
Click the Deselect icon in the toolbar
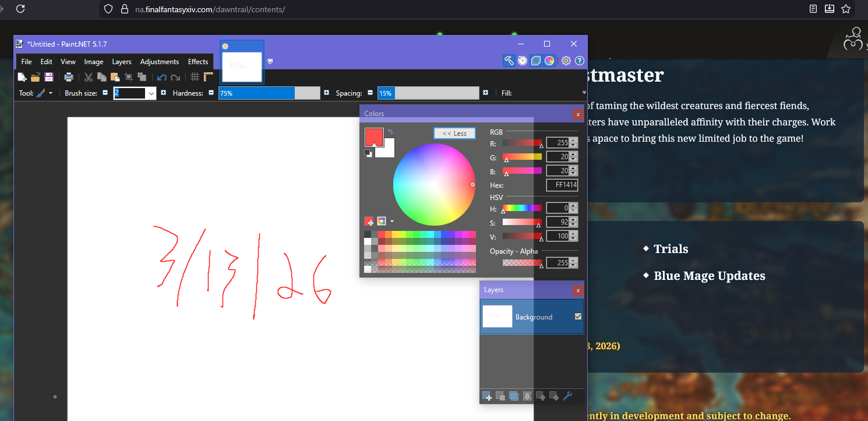click(x=142, y=77)
